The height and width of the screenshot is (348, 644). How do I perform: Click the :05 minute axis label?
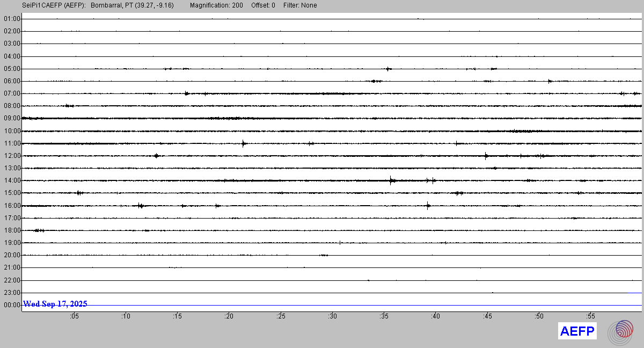click(x=74, y=316)
